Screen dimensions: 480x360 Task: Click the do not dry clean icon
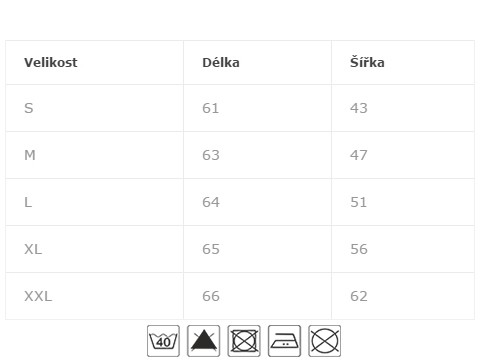click(325, 341)
